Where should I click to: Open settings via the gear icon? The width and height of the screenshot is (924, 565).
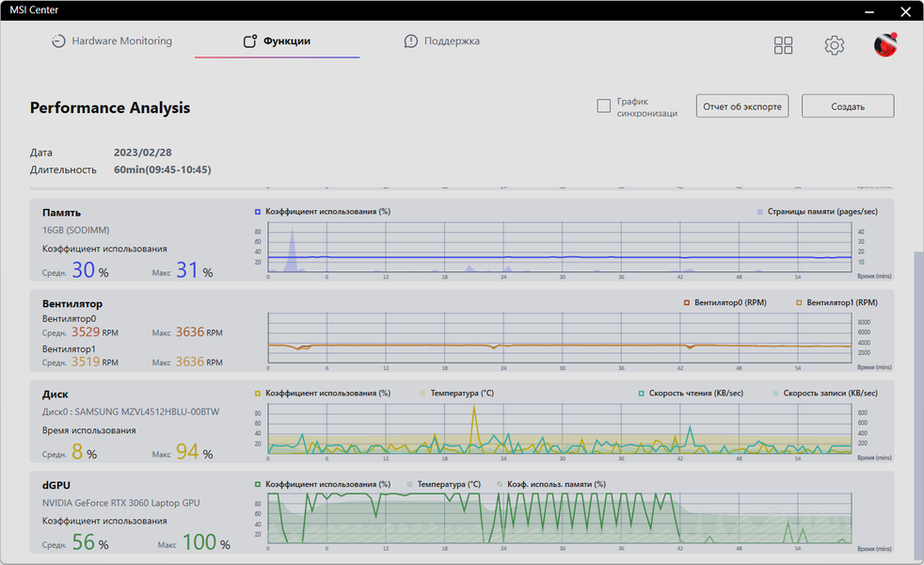834,45
